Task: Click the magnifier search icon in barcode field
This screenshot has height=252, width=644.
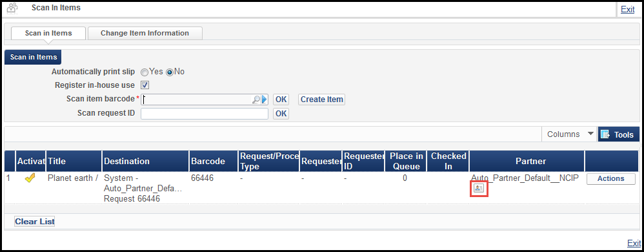Action: click(x=256, y=100)
